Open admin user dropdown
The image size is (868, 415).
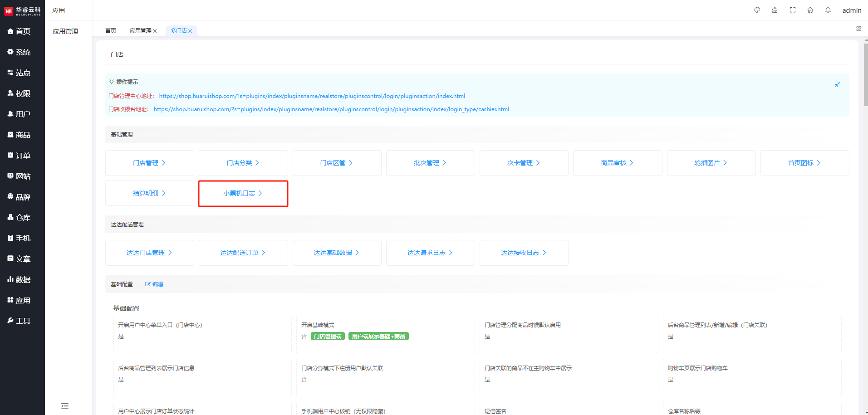[x=852, y=10]
